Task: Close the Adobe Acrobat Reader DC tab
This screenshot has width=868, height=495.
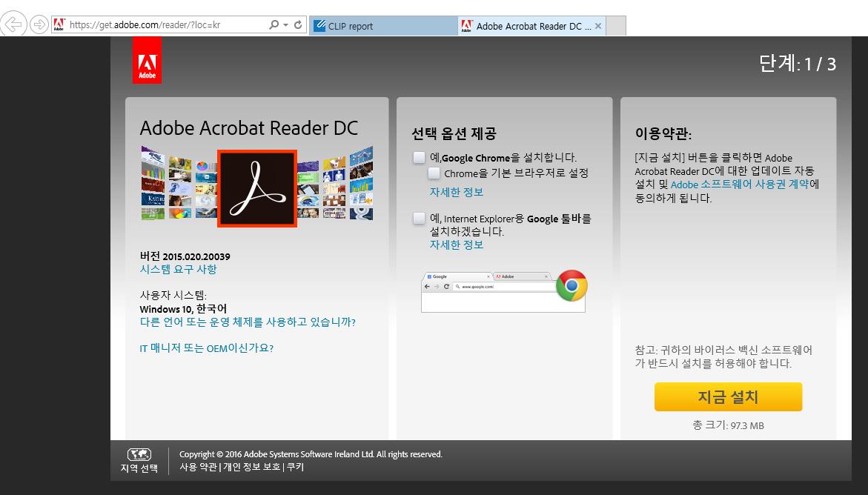Action: point(598,25)
